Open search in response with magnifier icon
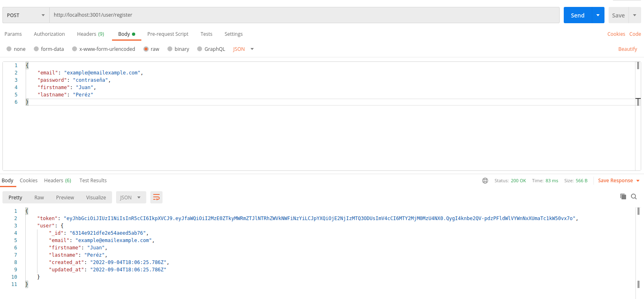This screenshot has height=299, width=644. [634, 196]
